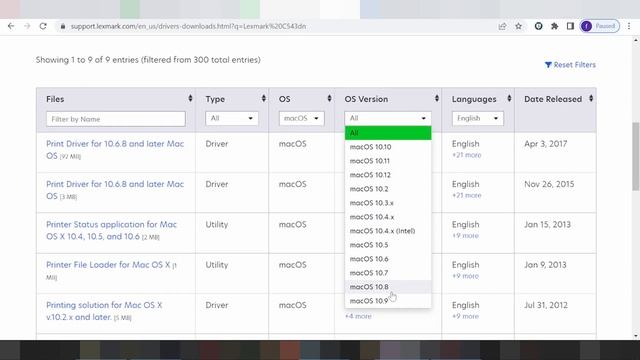This screenshot has width=640, height=360.
Task: Open Printer Status application for Mac link
Action: 111,230
